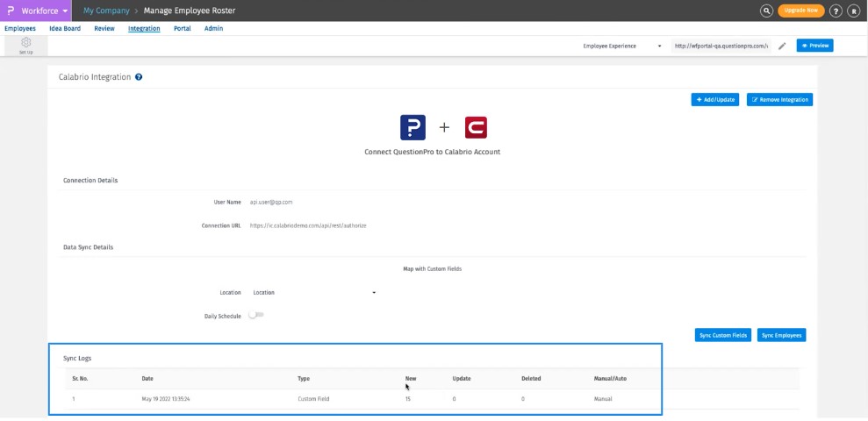Click the red Calabrio logo
Viewport: 868px width, 421px height.
tap(476, 127)
